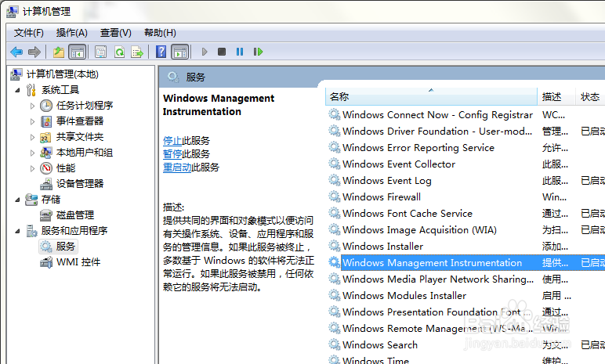Select 任务计划程序 in the tree
The height and width of the screenshot is (364, 605).
point(85,106)
